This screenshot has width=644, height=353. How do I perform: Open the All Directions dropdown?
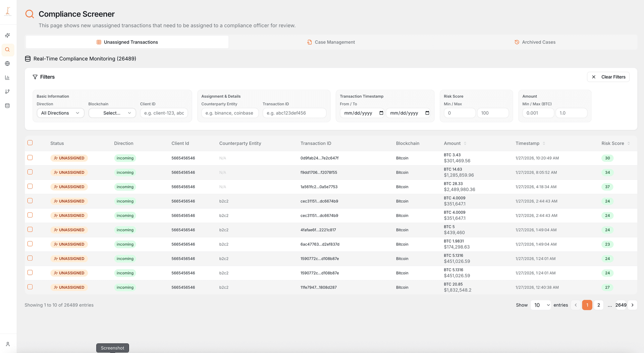pos(60,113)
